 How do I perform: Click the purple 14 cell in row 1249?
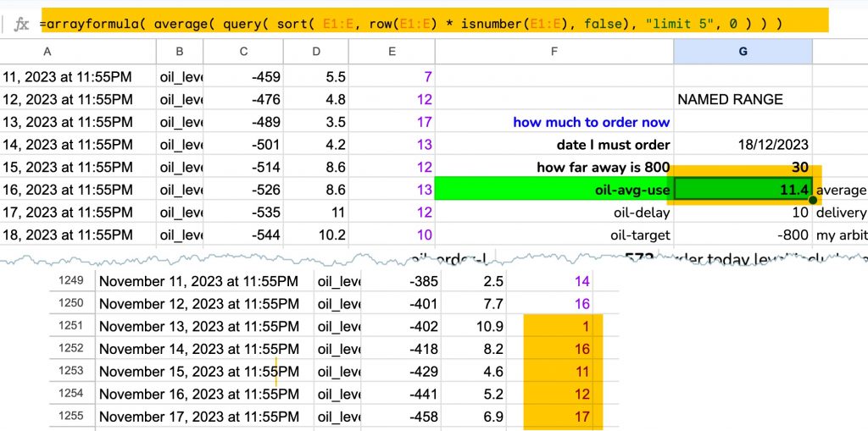point(549,281)
